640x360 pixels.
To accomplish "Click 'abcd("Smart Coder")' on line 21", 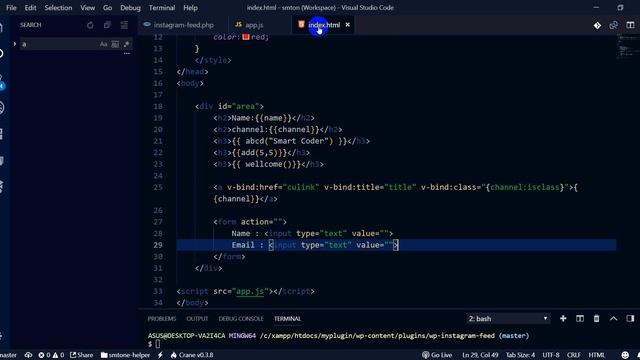I will tap(289, 141).
